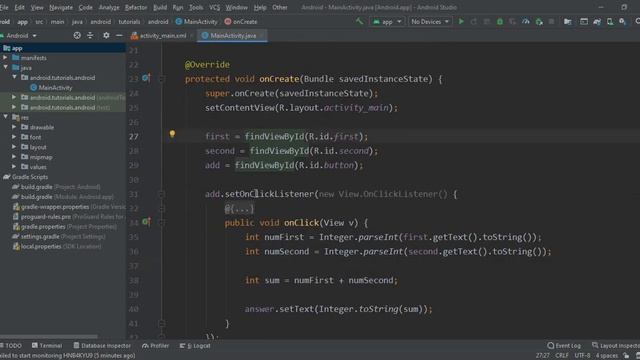
Task: Expand the font folder
Action: tap(14, 137)
